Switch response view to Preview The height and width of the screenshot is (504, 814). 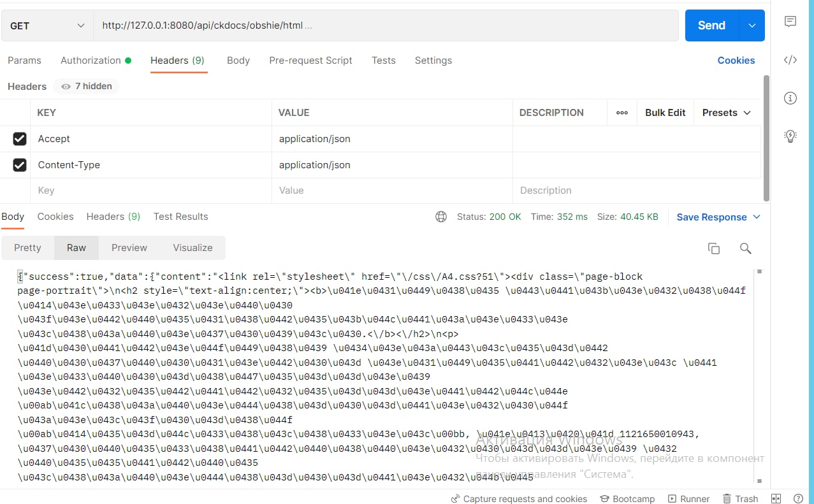point(129,248)
